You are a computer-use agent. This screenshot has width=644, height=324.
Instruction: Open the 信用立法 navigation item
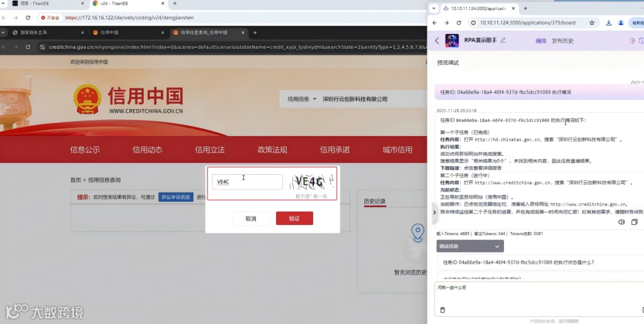pos(210,150)
